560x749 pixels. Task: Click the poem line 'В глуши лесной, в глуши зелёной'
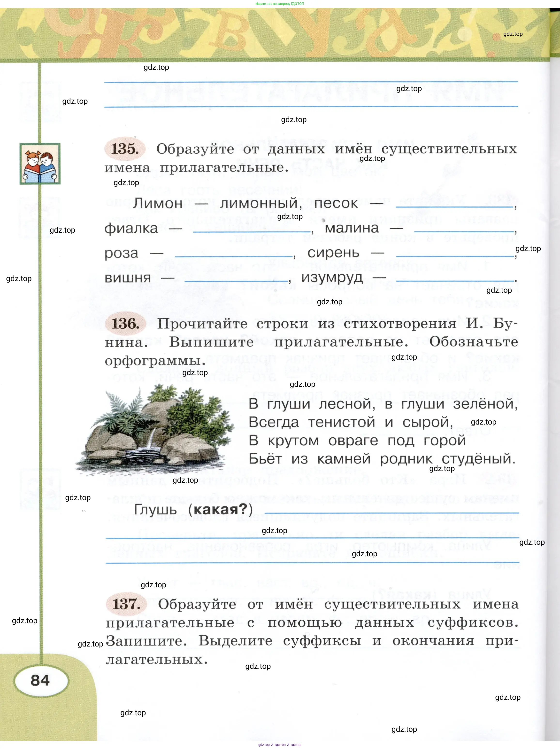383,404
